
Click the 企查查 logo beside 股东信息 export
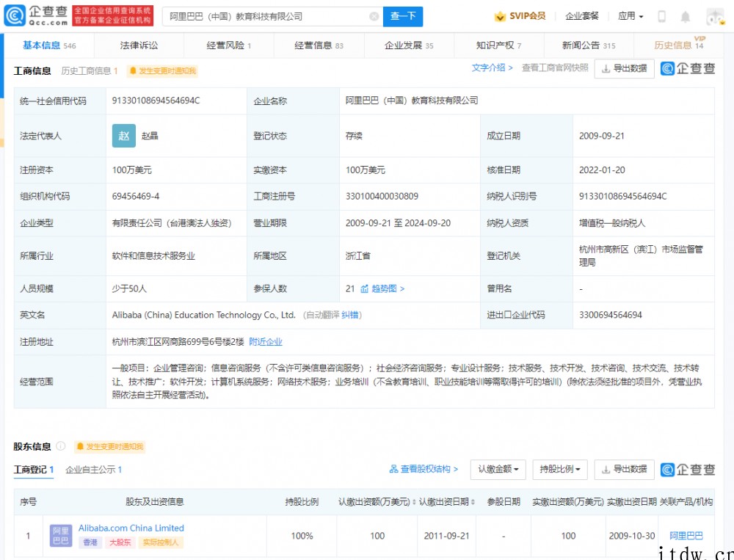688,469
